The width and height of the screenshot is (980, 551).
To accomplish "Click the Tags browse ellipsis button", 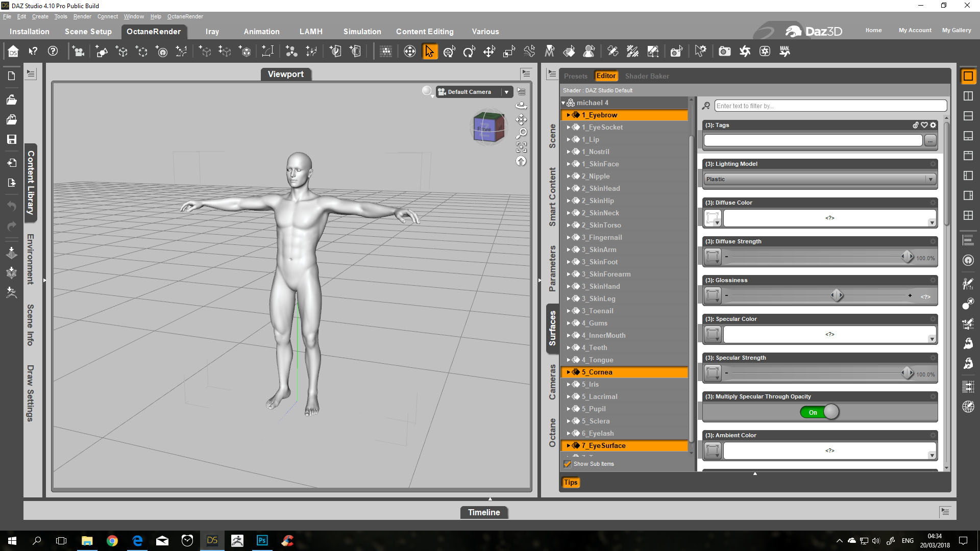I will [x=930, y=140].
